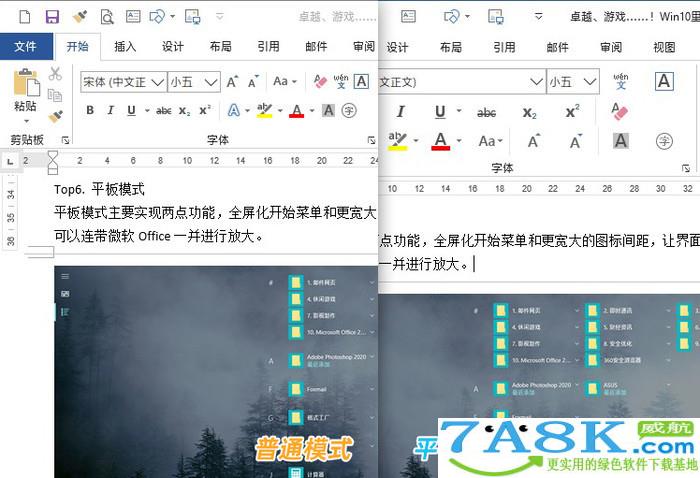Screen dimensions: 700x478
Task: Click Character Shading gray A in right window
Action: point(621,141)
